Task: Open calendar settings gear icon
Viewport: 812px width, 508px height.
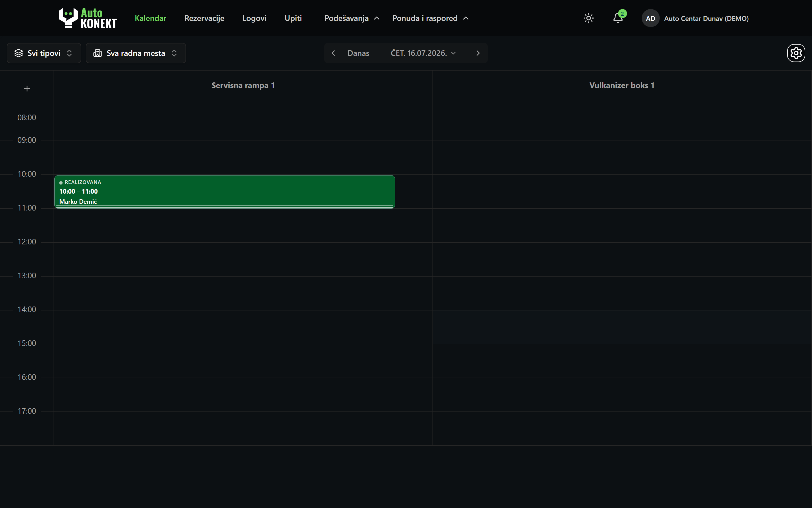Action: click(796, 53)
